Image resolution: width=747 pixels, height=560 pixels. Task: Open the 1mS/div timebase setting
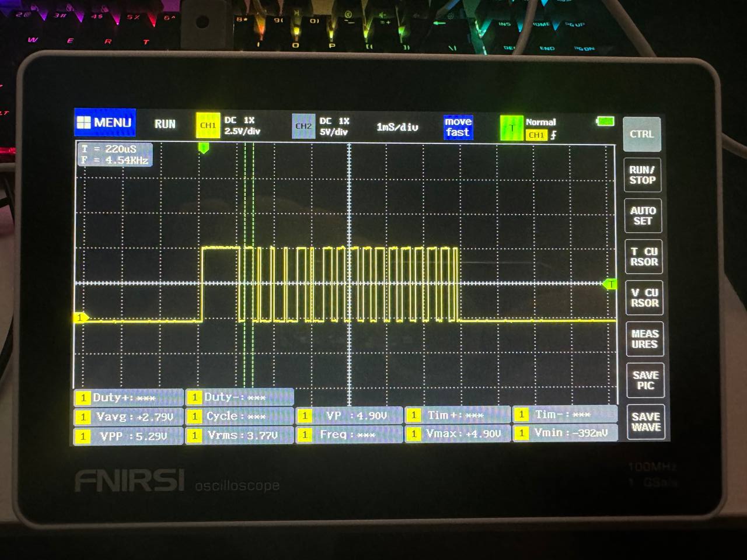[397, 127]
